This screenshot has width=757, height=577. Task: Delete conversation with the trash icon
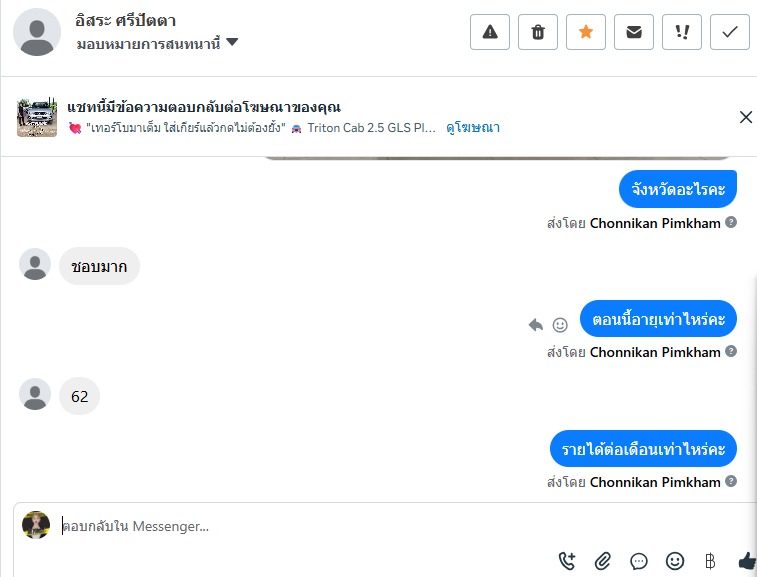coord(538,32)
